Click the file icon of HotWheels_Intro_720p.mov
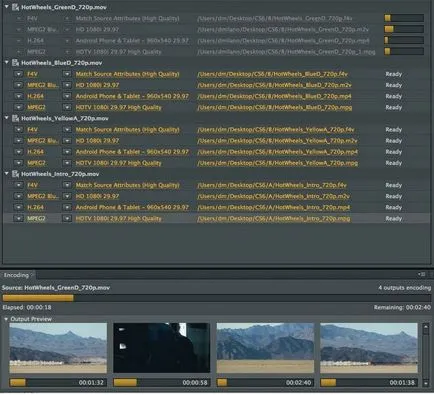Viewport: 434px width, 395px height. tap(15, 174)
